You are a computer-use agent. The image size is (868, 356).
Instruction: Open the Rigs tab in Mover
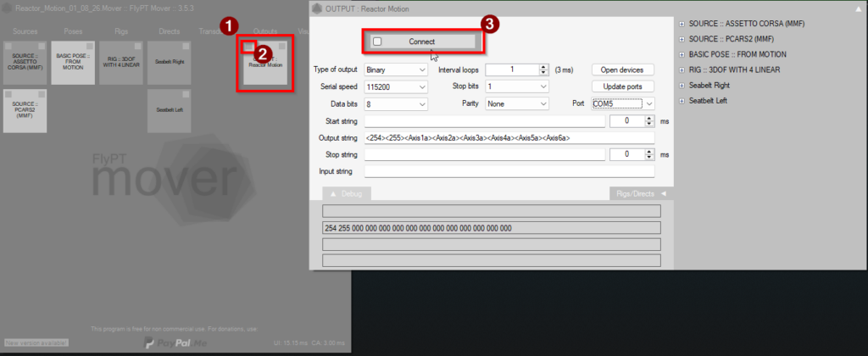[x=121, y=31]
